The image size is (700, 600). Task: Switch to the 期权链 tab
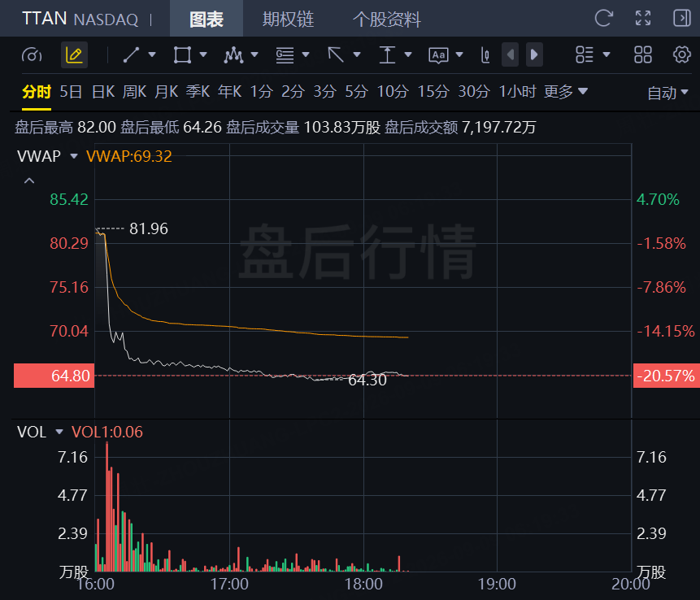(x=289, y=20)
